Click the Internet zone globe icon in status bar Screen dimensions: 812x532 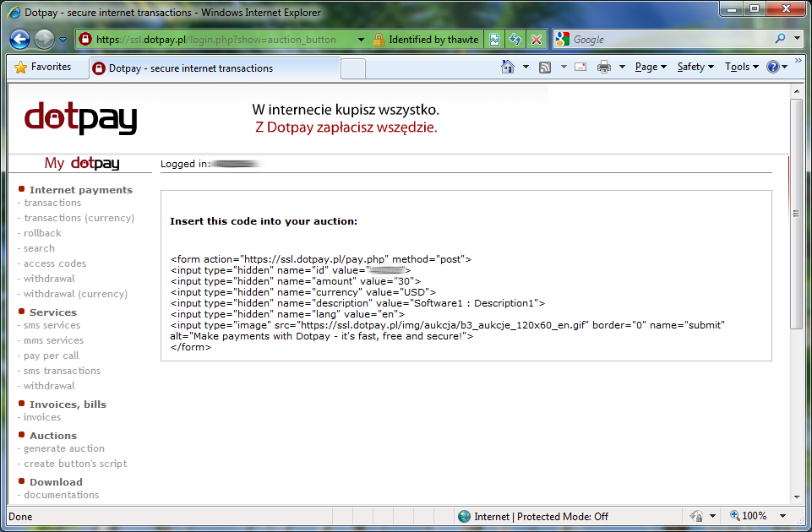pos(465,517)
